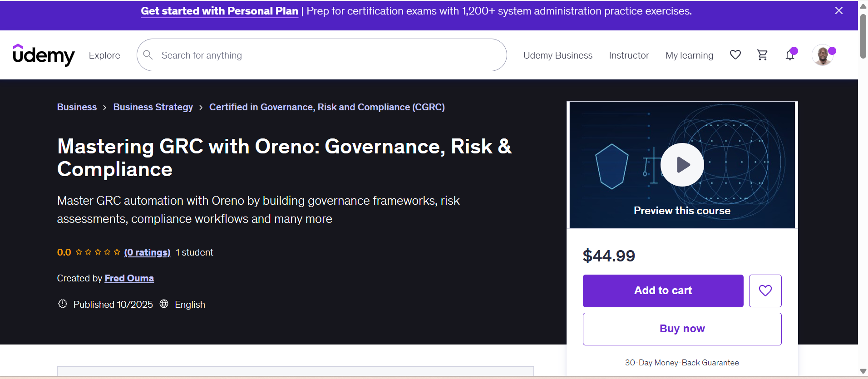Play the course preview video
This screenshot has height=379, width=868.
tap(682, 165)
